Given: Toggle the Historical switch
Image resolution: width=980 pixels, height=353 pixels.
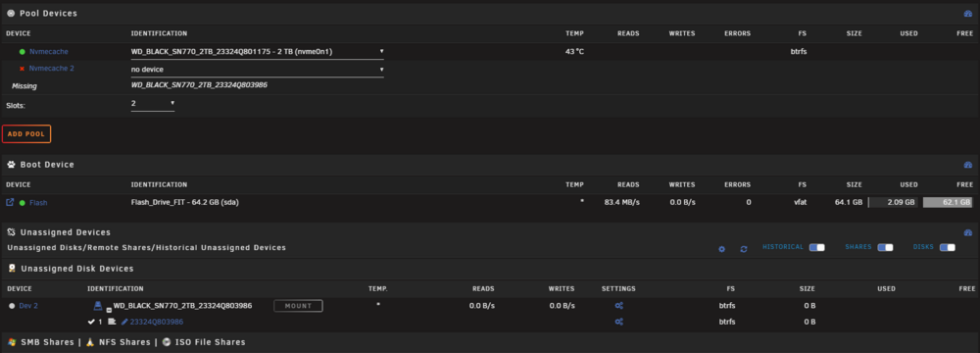Looking at the screenshot, I should pos(817,247).
